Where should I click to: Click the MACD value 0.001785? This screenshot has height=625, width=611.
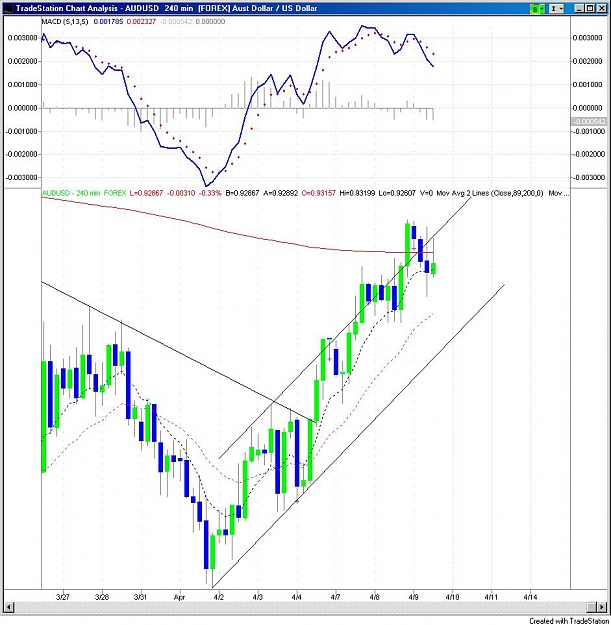point(108,22)
